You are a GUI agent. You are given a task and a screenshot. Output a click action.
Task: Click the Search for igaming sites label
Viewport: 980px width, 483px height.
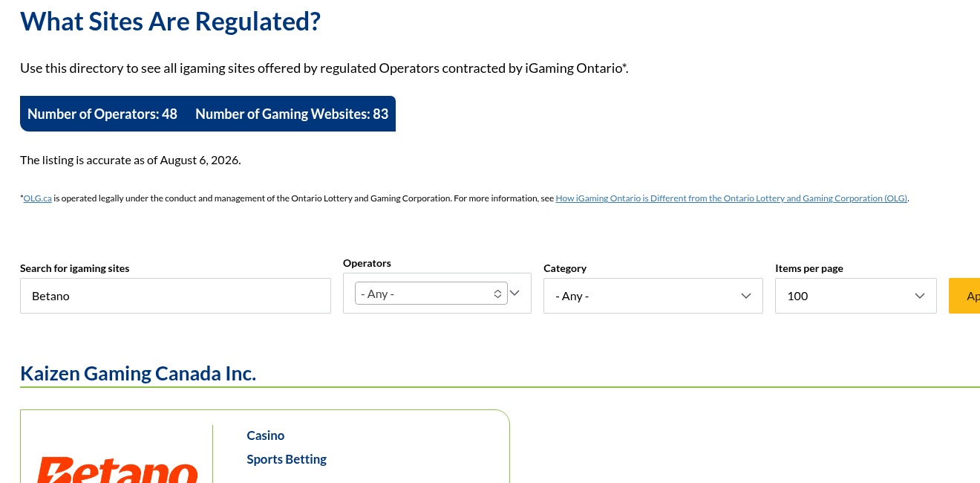tap(75, 268)
